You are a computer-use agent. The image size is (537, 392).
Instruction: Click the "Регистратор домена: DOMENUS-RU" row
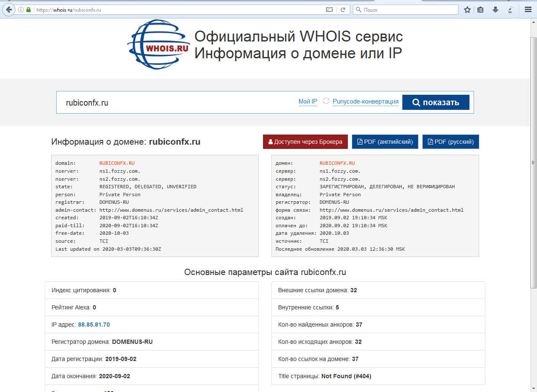pos(152,342)
